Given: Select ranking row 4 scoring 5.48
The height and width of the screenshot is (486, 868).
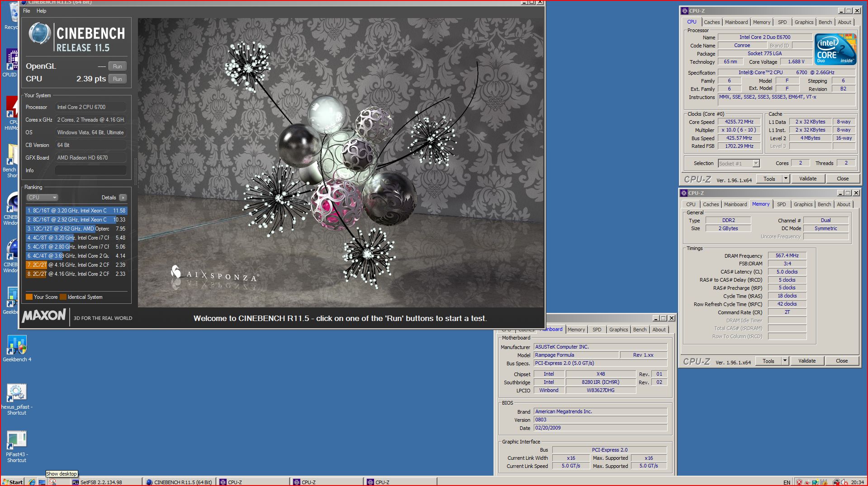Looking at the screenshot, I should (x=76, y=238).
